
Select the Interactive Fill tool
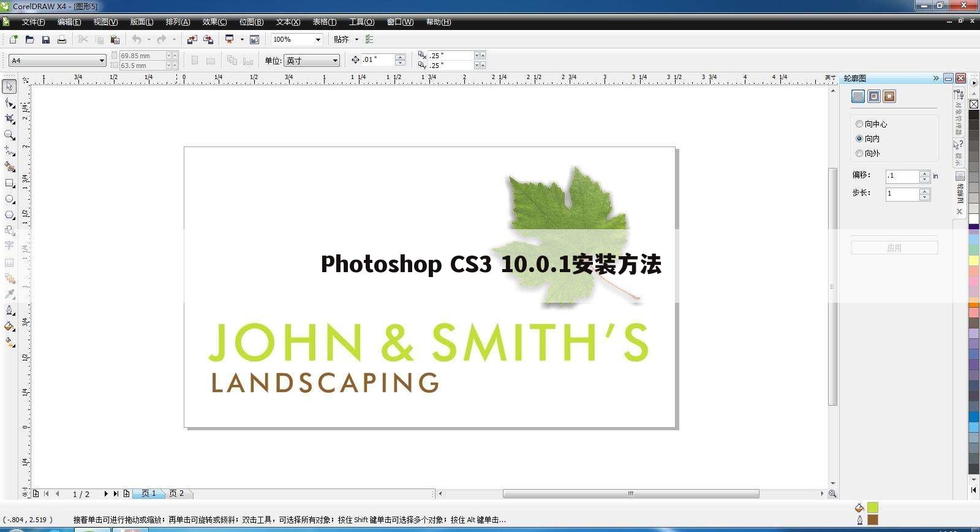pos(10,342)
